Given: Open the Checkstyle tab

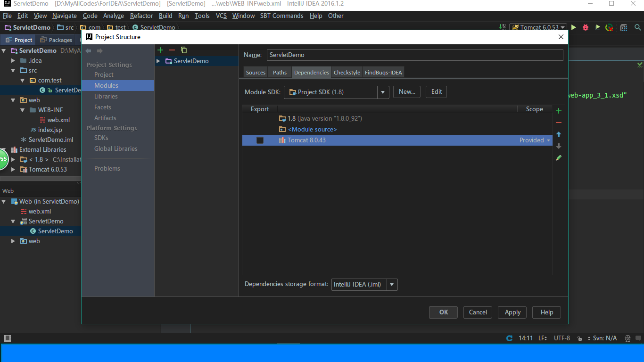Looking at the screenshot, I should coord(347,72).
